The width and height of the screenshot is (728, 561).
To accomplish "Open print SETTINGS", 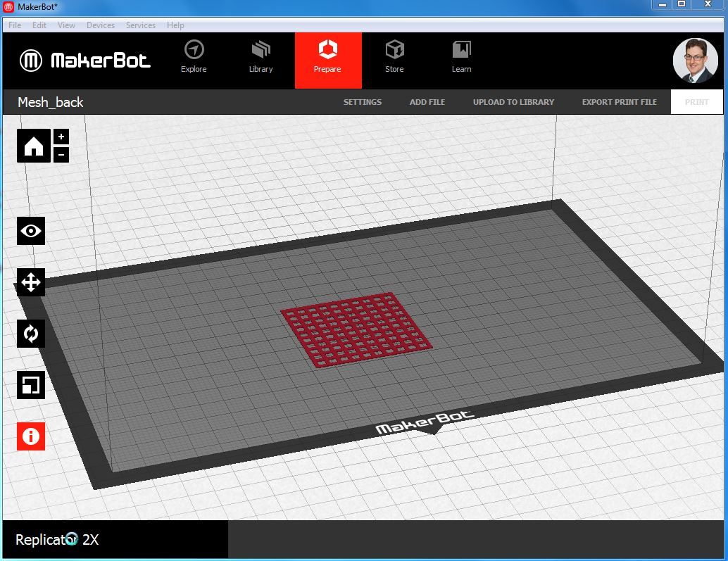I will click(362, 101).
